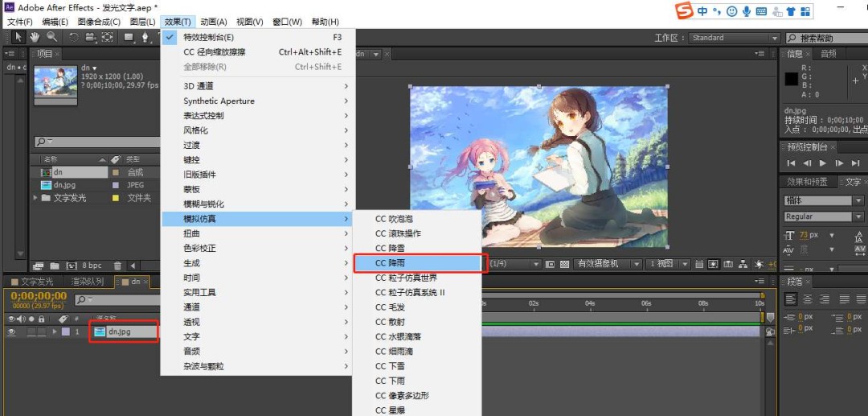The image size is (868, 416).
Task: Open the 动画(A) menu
Action: click(214, 22)
